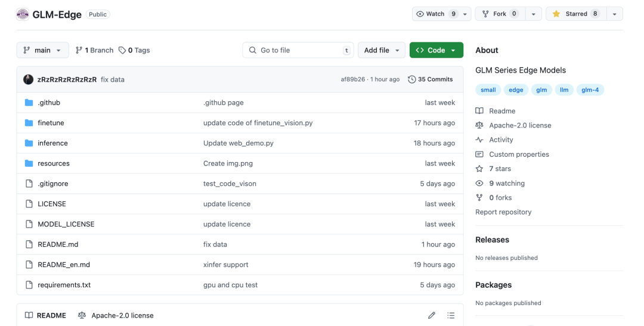644x326 pixels.
Task: Click the file icon beside requirements.txt
Action: pos(29,285)
